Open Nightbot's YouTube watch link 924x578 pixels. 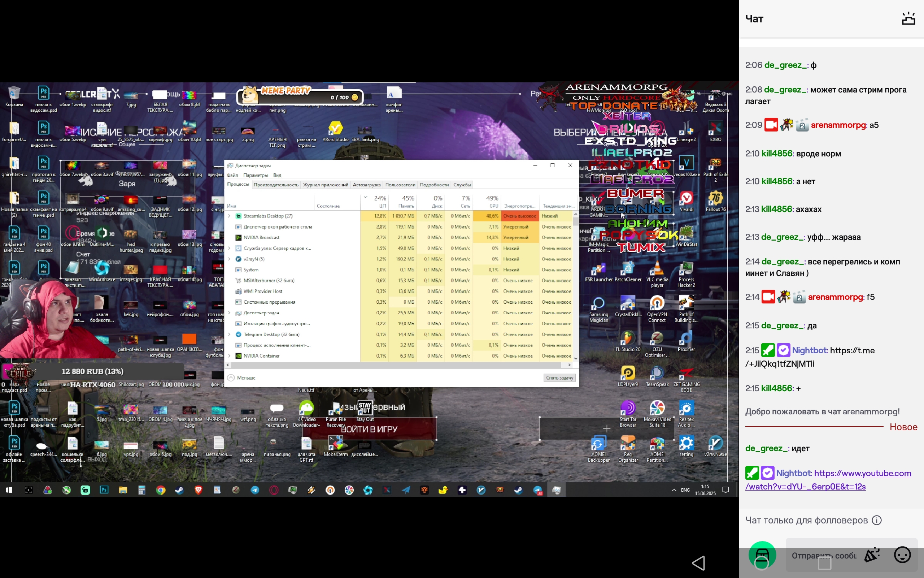(x=828, y=480)
